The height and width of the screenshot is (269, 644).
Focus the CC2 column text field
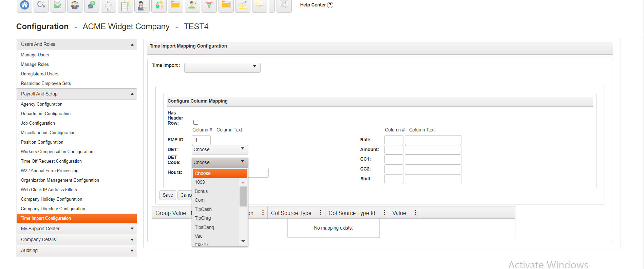pyautogui.click(x=433, y=169)
